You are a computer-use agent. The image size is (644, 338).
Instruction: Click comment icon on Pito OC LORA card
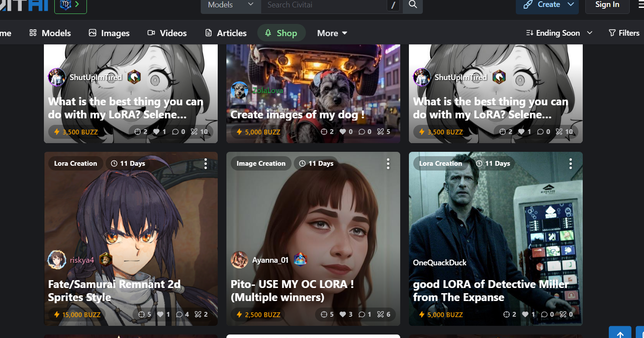tap(362, 315)
